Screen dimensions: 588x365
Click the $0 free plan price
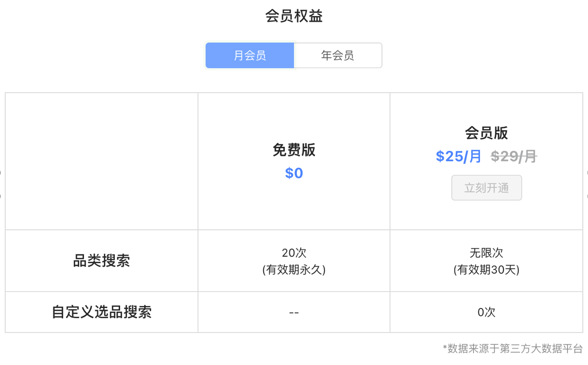coord(294,173)
